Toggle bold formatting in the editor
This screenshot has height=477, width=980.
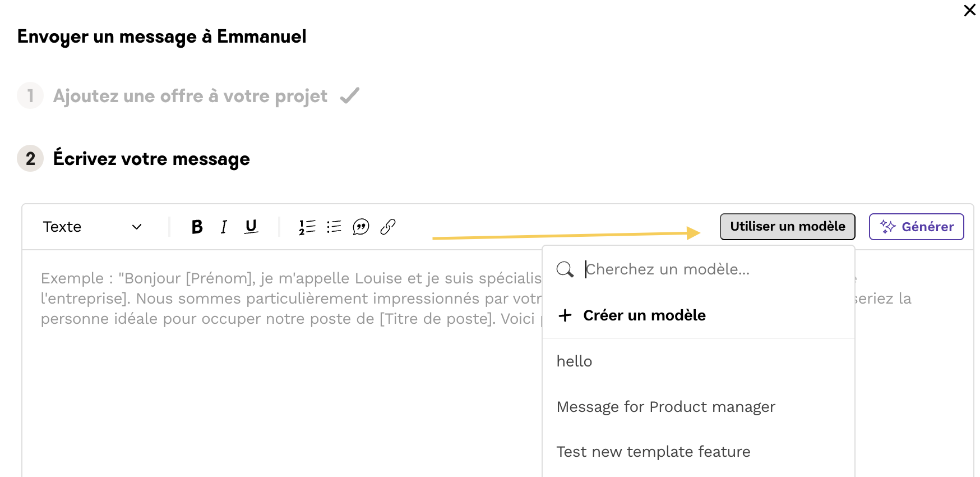click(197, 227)
